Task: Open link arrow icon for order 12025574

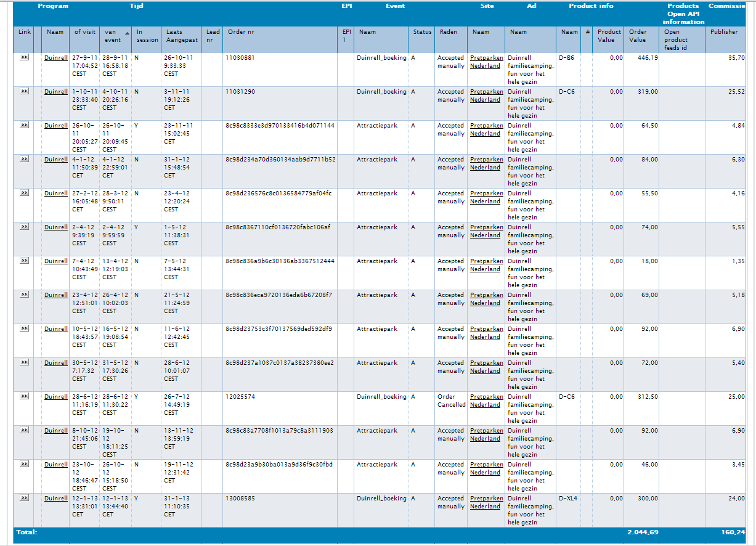Action: [24, 396]
